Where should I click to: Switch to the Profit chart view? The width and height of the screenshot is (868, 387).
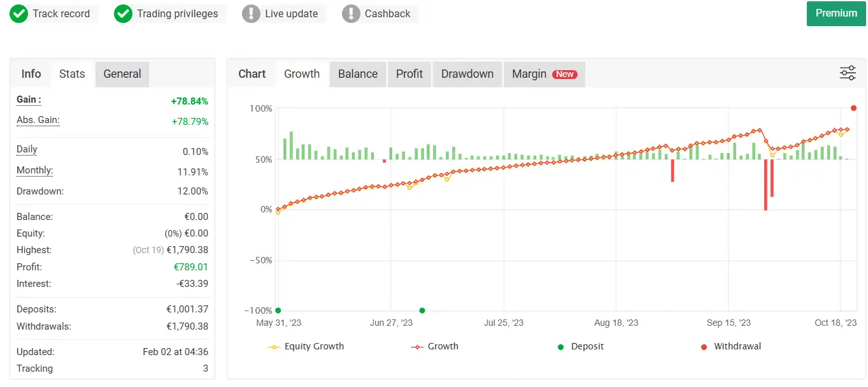pos(409,74)
